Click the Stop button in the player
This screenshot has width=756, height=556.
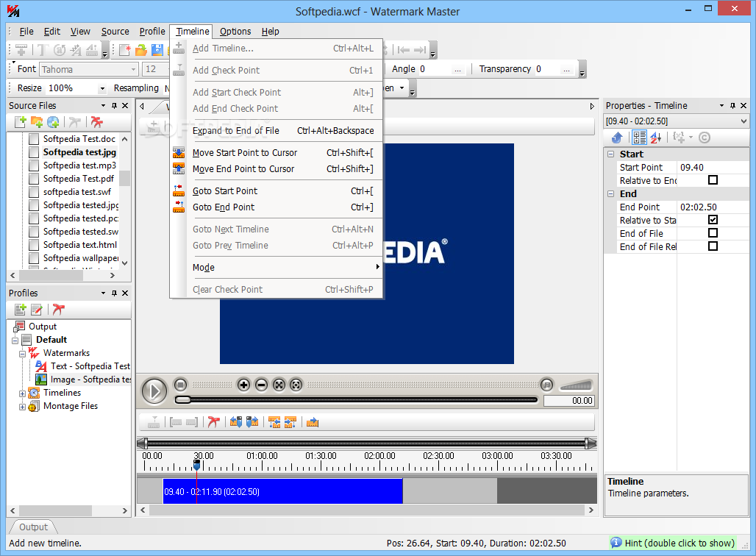180,385
